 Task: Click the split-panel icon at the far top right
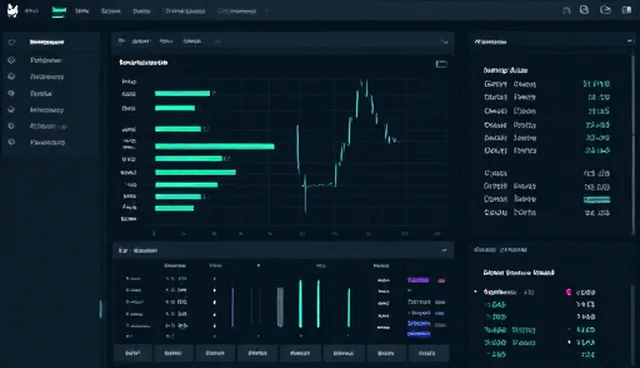click(627, 10)
